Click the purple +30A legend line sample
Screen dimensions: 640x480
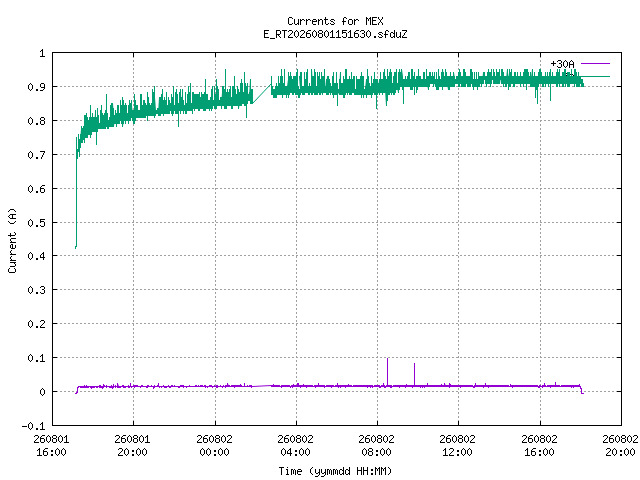[x=595, y=64]
